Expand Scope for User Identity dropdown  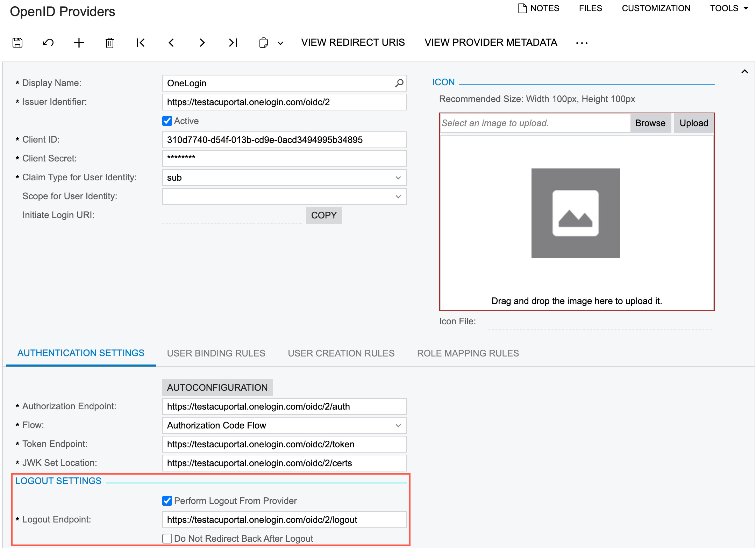398,196
